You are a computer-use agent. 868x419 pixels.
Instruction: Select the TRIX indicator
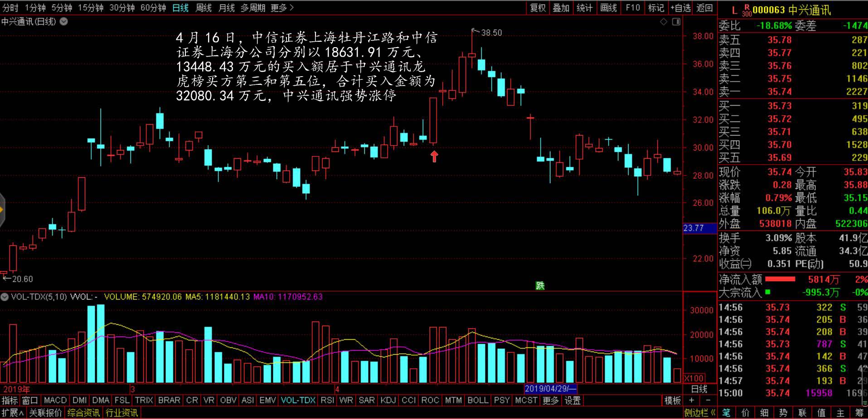(x=144, y=400)
